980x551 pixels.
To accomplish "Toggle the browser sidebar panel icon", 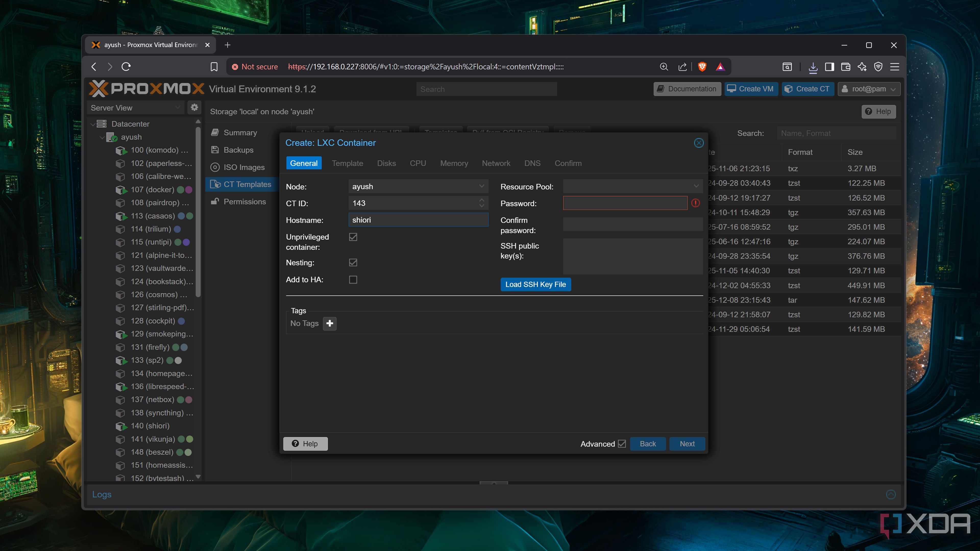I will pos(829,67).
